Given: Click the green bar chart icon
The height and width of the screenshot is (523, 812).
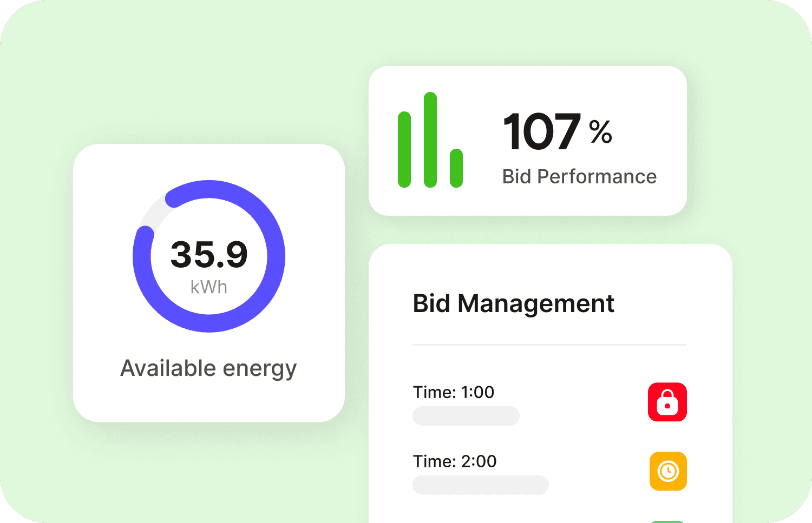Looking at the screenshot, I should (430, 140).
